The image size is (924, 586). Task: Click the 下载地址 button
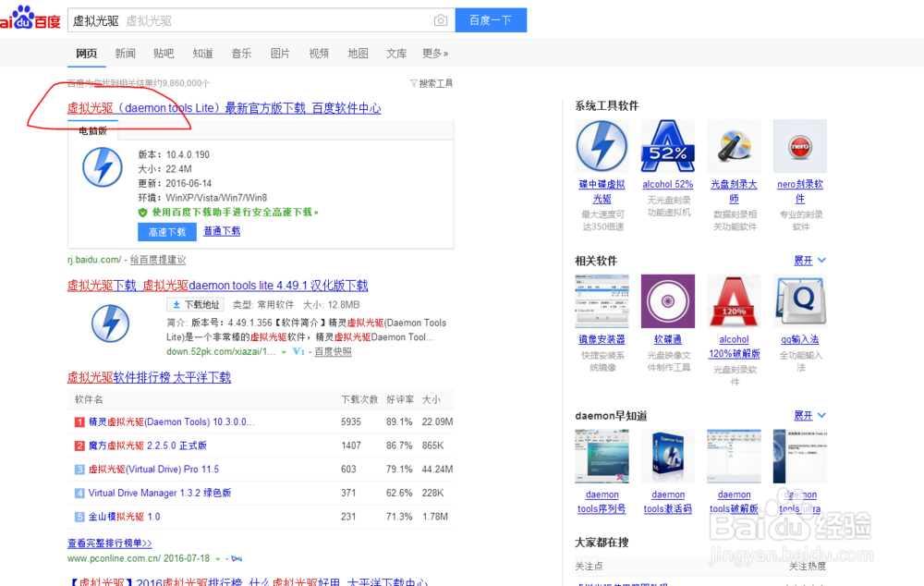pyautogui.click(x=196, y=305)
